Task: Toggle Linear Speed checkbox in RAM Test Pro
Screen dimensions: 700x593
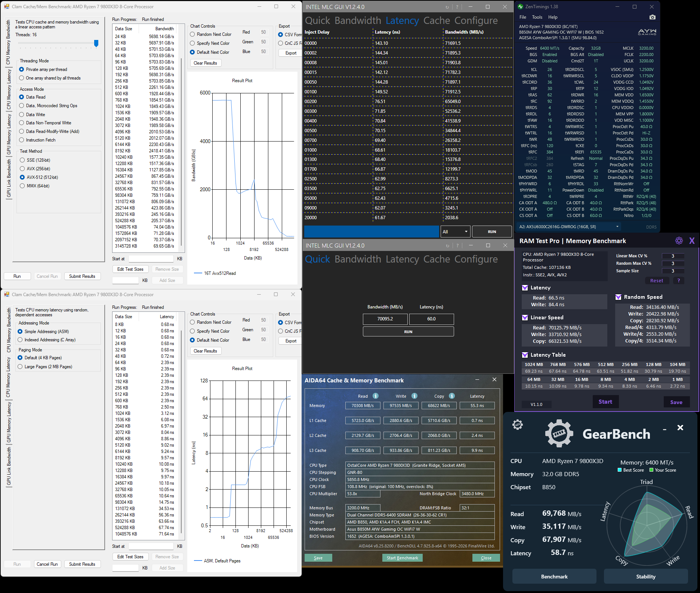Action: 525,317
